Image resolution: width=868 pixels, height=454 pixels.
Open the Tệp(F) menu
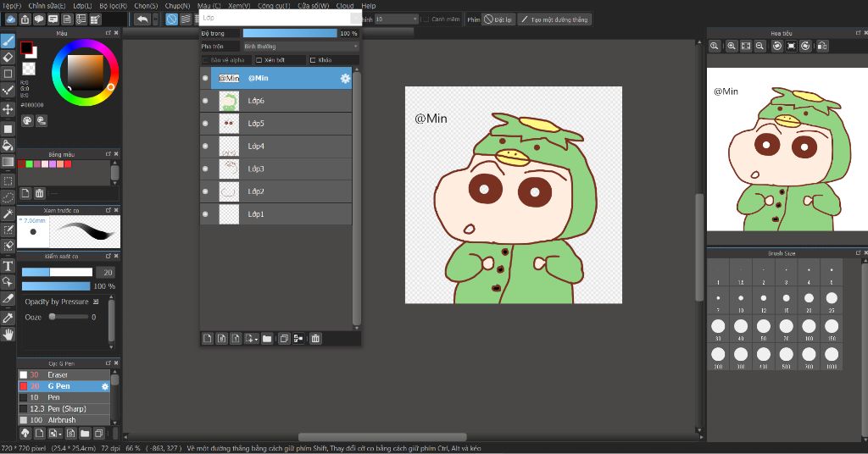click(12, 6)
